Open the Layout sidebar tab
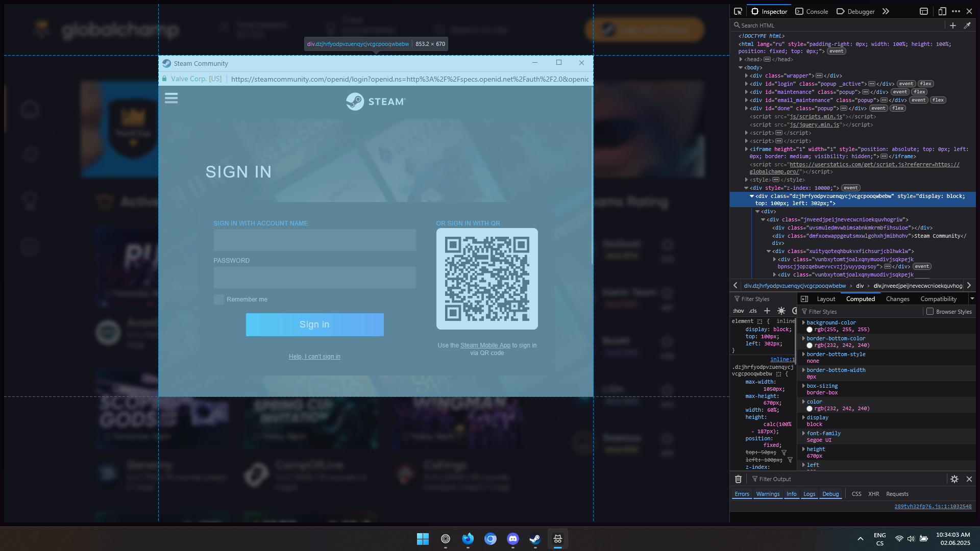 point(826,299)
